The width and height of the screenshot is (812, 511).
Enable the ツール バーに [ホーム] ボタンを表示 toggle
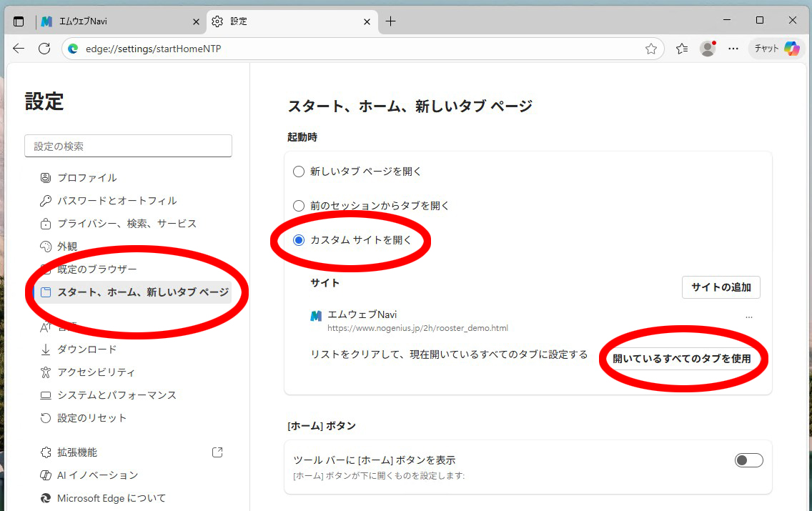click(x=748, y=460)
